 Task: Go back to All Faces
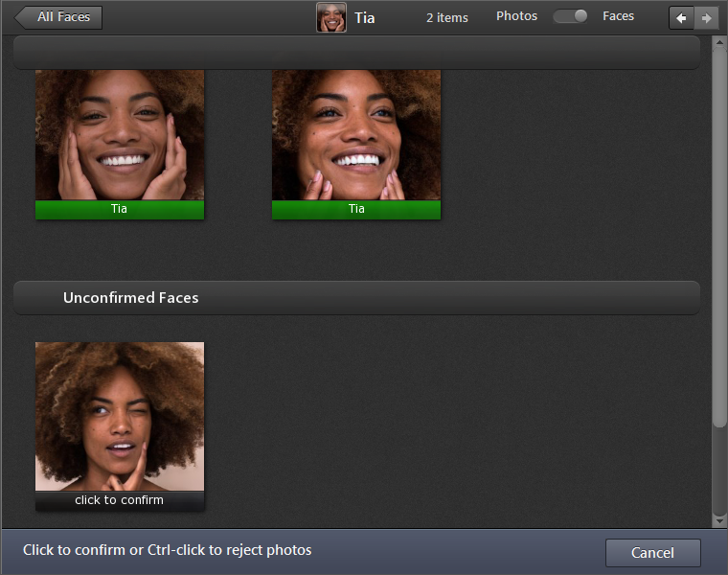coord(58,17)
